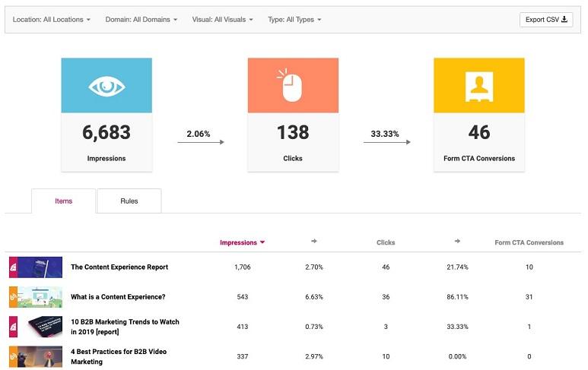Image resolution: width=588 pixels, height=370 pixels.
Task: Select the Items tab
Action: click(x=64, y=201)
